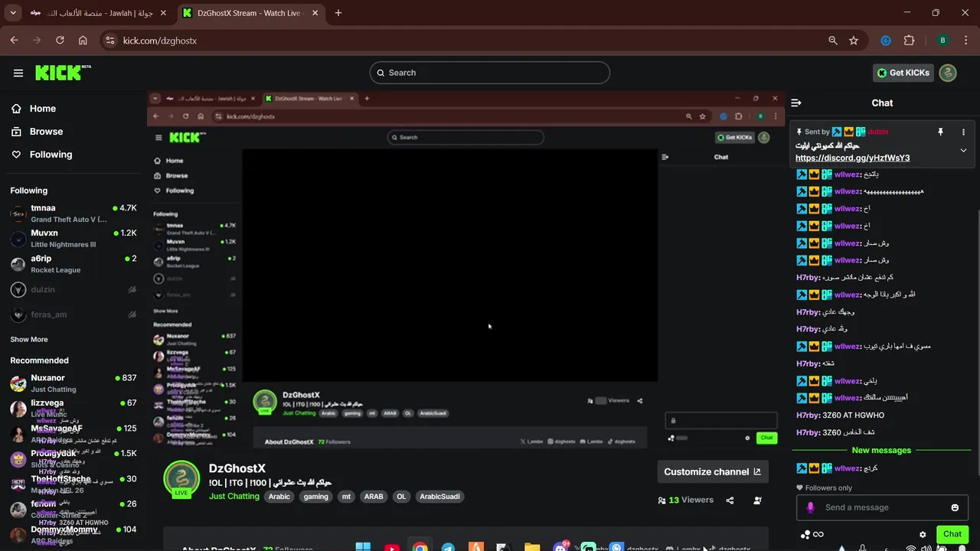Expand the pinned message with the chevron

[963, 150]
